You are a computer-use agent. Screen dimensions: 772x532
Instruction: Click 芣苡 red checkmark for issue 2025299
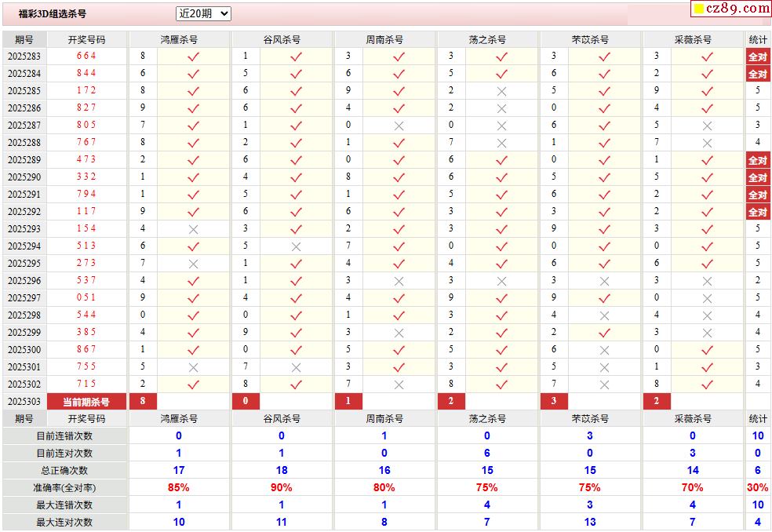coord(605,333)
